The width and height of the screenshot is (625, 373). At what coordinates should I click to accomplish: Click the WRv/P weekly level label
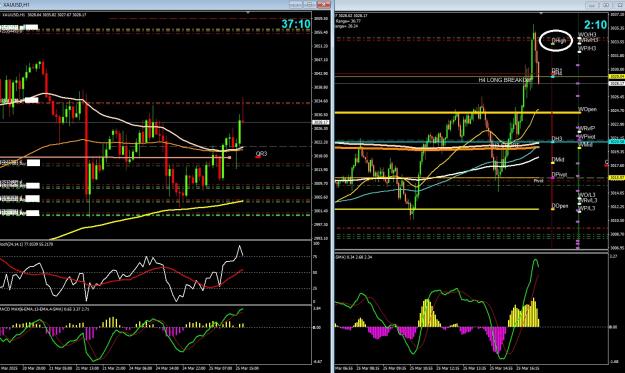coord(587,128)
